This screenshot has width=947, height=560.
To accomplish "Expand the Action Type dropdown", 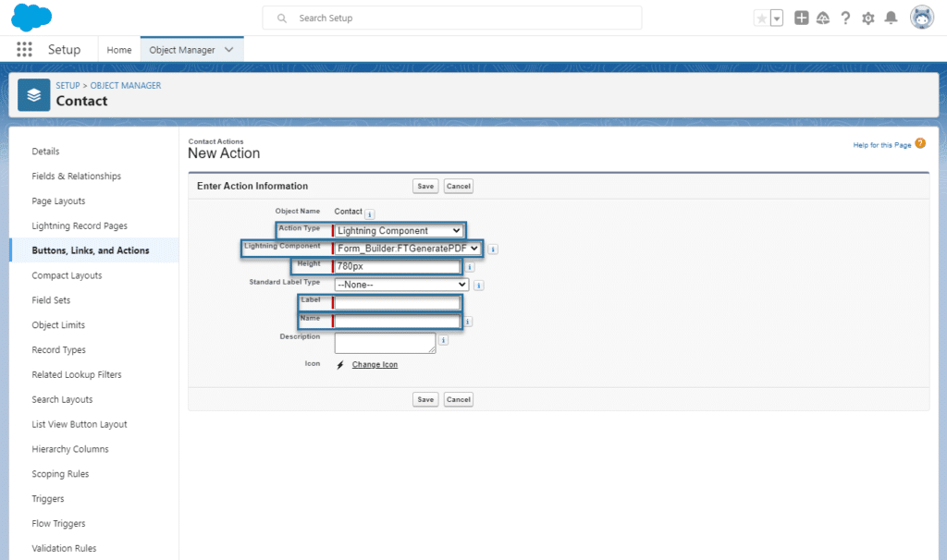I will click(399, 230).
